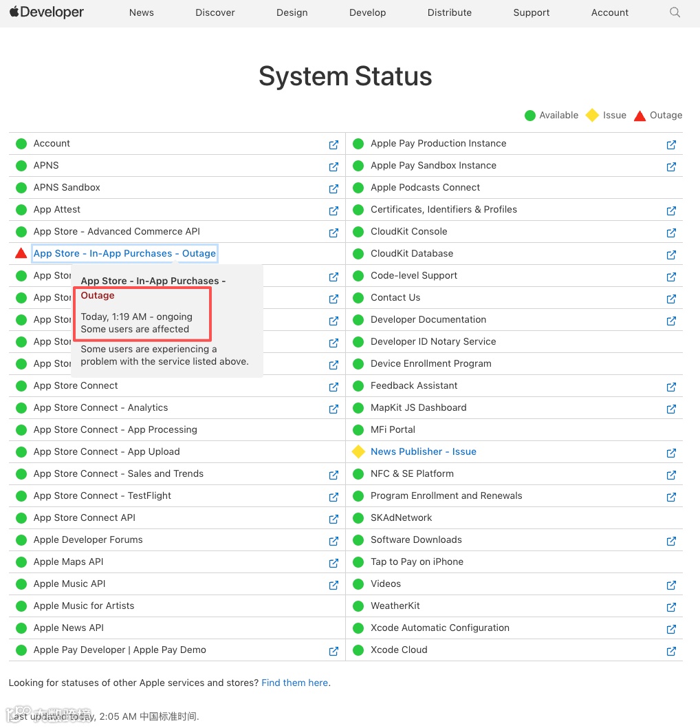Open external link icon for Apple Pay Production Instance
The width and height of the screenshot is (700, 728).
click(x=671, y=145)
